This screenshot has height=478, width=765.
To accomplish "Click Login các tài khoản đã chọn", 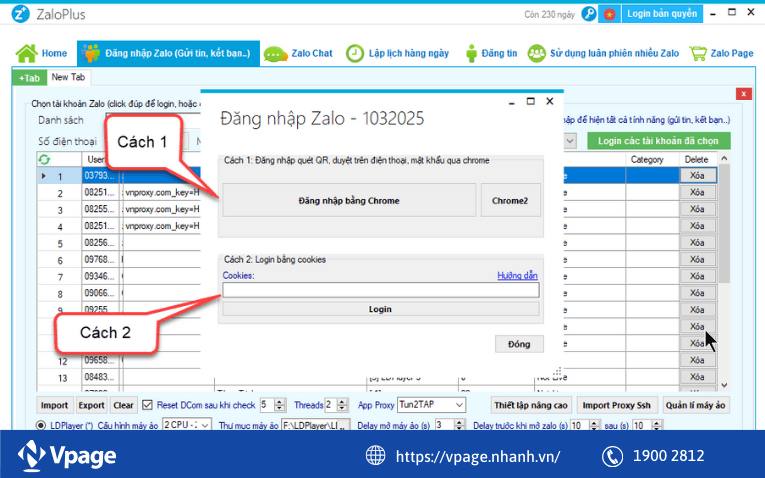I will tap(658, 141).
